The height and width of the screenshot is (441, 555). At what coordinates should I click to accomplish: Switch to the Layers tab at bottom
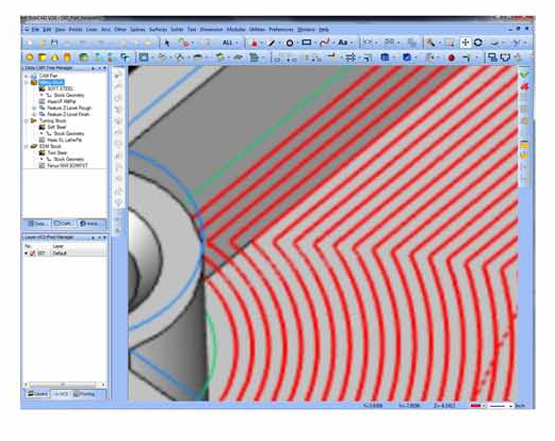[x=38, y=394]
